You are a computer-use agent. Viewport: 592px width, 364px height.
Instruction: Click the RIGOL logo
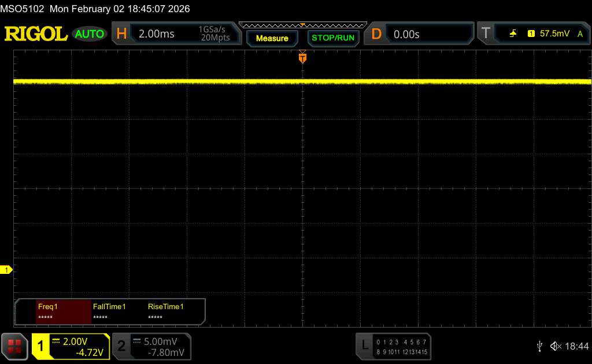click(x=36, y=34)
